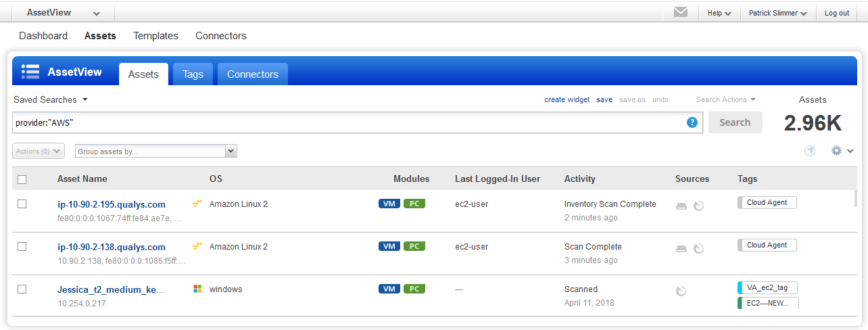Viewport: 868px width, 330px height.
Task: Click save as link
Action: (x=632, y=99)
